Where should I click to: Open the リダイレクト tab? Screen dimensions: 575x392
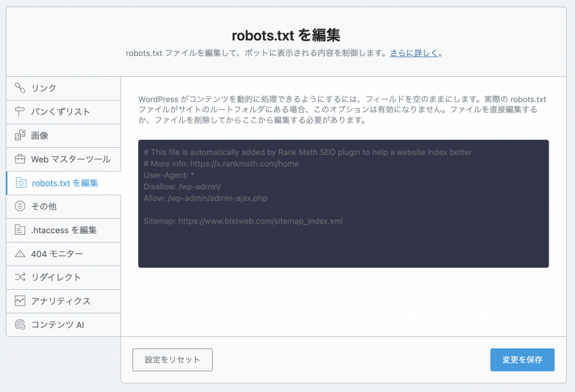tap(63, 277)
